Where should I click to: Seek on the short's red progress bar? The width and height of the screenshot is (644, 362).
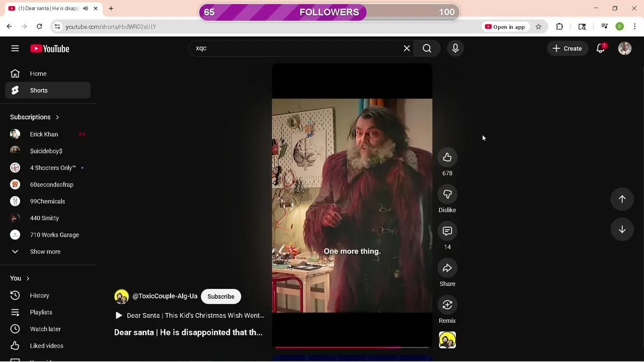click(352, 347)
